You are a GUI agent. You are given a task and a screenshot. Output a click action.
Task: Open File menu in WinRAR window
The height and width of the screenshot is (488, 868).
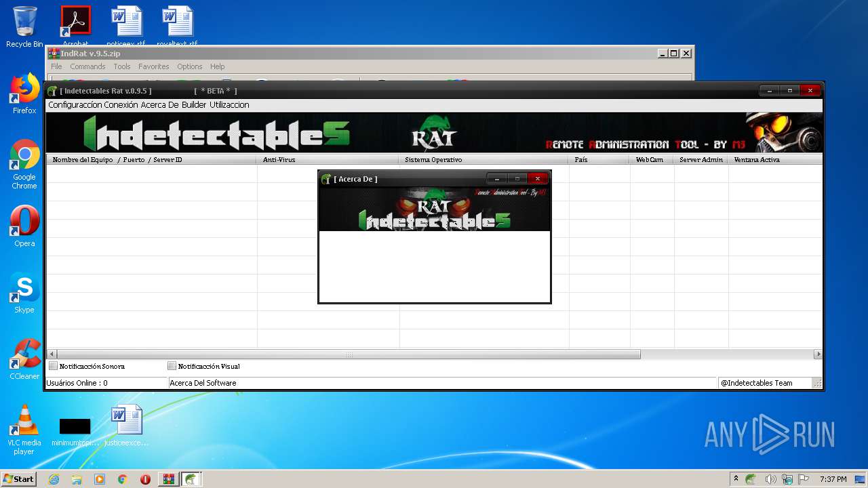point(56,66)
